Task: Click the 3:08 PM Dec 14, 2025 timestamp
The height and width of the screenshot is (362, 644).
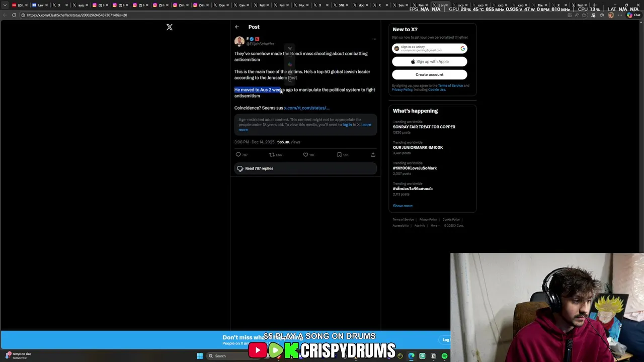Action: pos(255,142)
